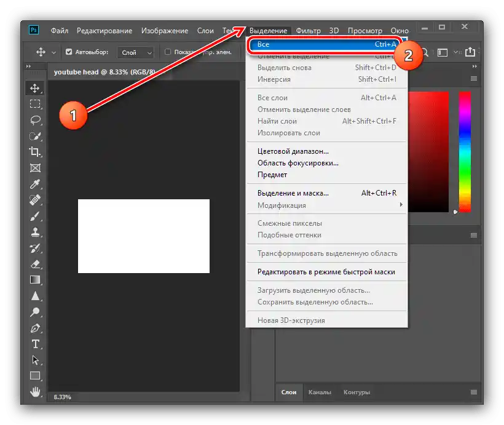Switch to the Слои panel tab
Screen dimensions: 504x425
coord(289,392)
